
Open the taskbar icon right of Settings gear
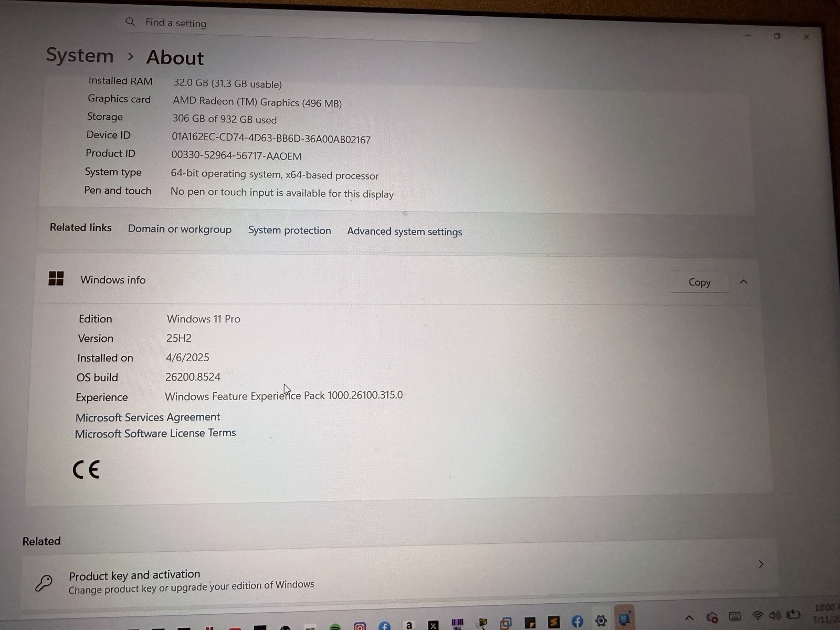point(624,619)
